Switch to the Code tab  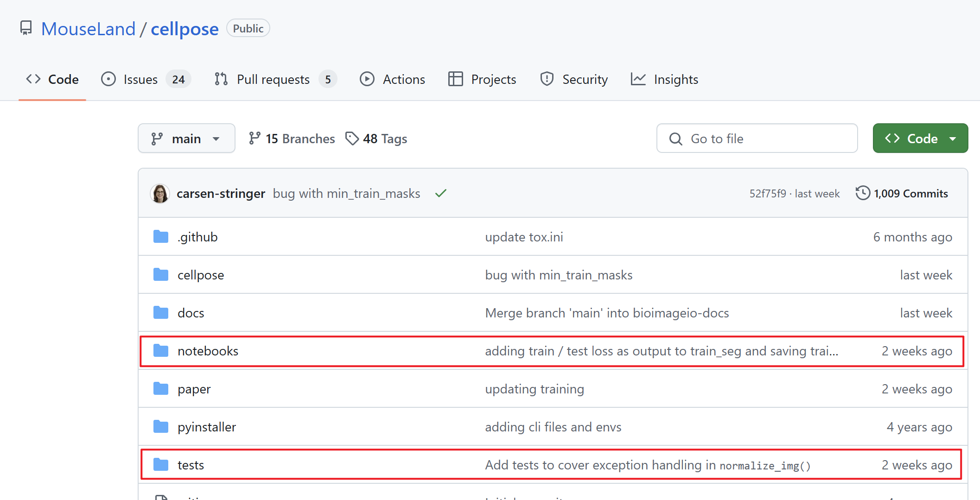52,79
